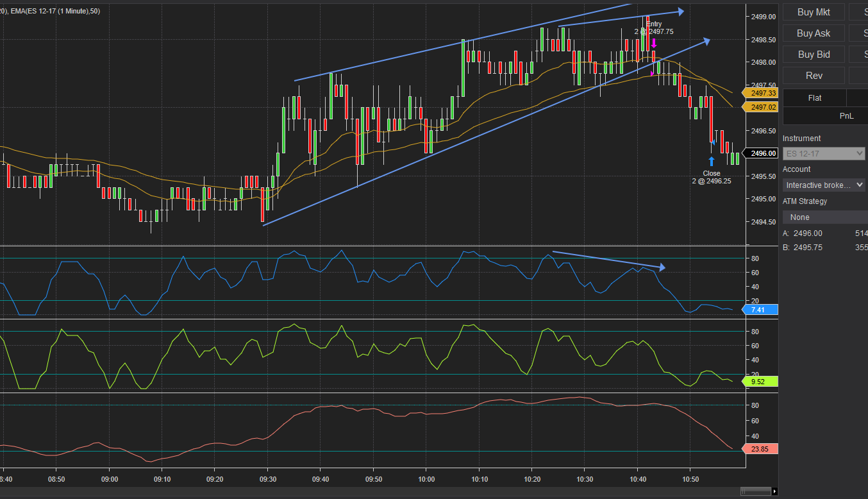Click the Buy Mkt button
Screen dimensions: 868x499
(813, 12)
